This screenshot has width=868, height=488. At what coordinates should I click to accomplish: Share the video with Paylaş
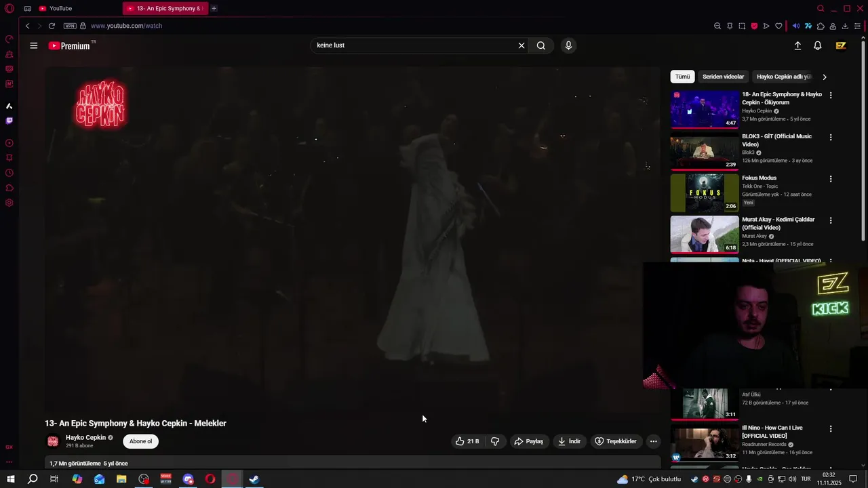[529, 441]
